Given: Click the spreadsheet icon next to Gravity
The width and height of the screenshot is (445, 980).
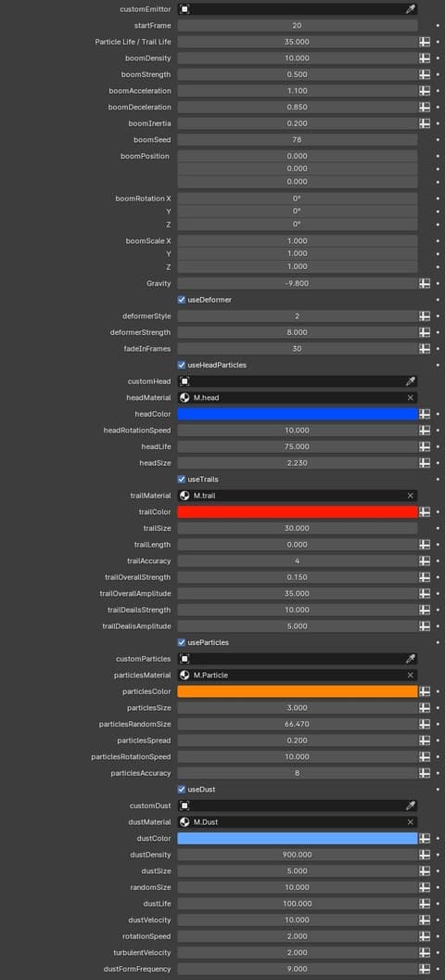Looking at the screenshot, I should point(425,284).
